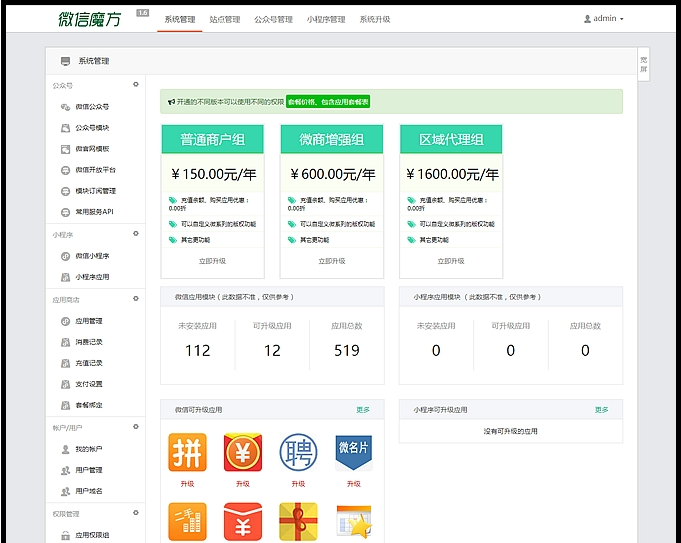Click the 我的帐户 user icon
The width and height of the screenshot is (681, 543).
coord(66,449)
